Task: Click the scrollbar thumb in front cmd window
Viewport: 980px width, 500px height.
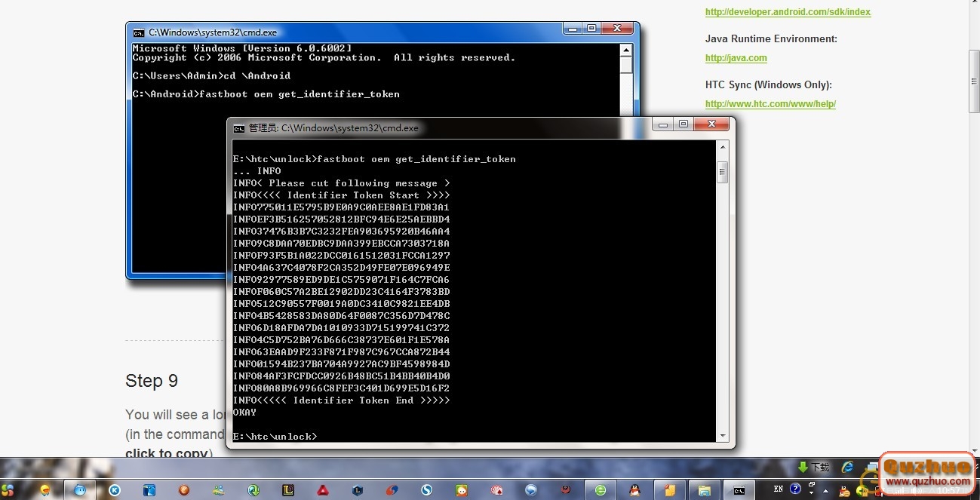Action: 722,172
